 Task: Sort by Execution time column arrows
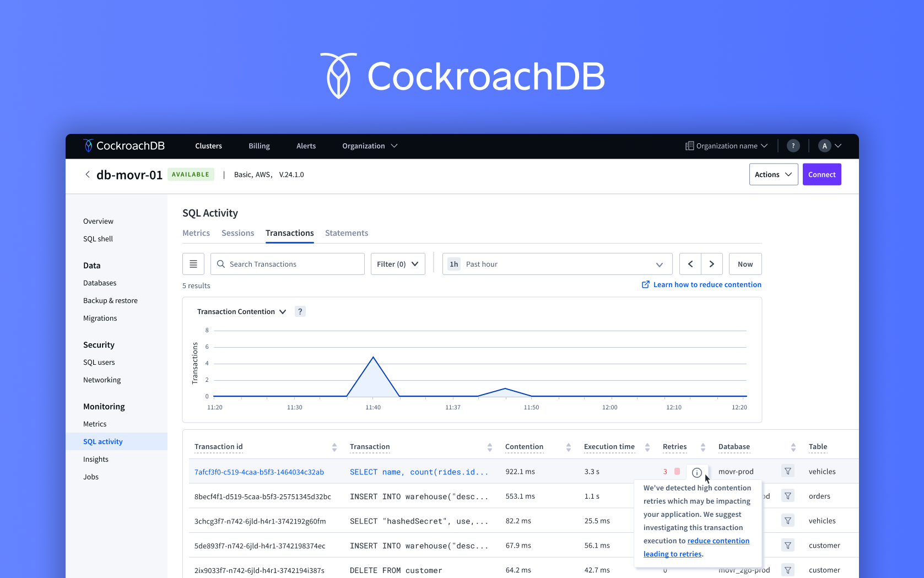(x=647, y=447)
